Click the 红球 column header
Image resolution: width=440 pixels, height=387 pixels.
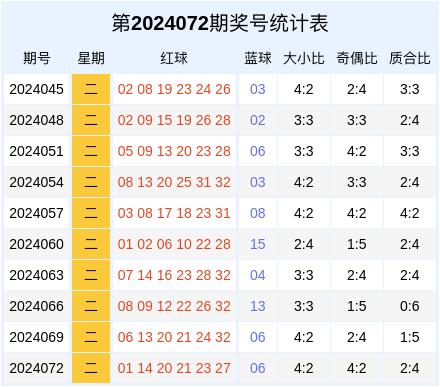[174, 58]
